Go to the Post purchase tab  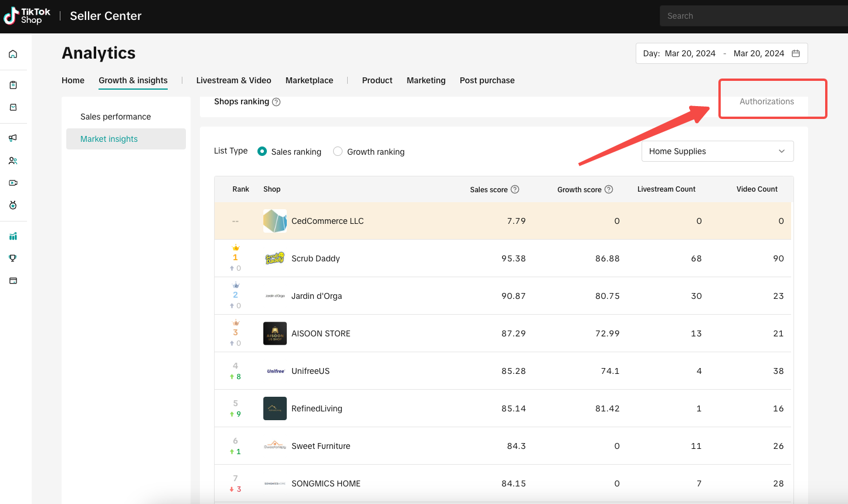pyautogui.click(x=487, y=80)
